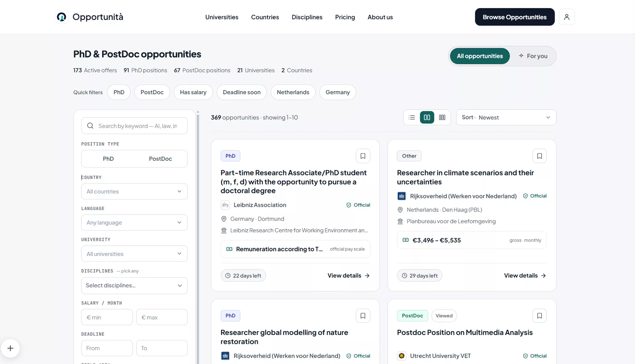Click the '67 PostDoc positions' stat
Screen dimensions: 635x364
(x=202, y=70)
